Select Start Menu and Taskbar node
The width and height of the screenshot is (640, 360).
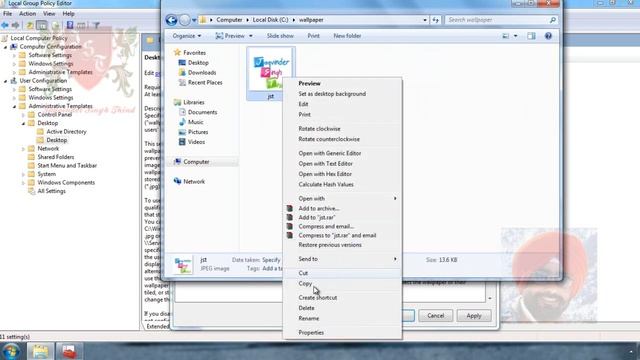67,166
